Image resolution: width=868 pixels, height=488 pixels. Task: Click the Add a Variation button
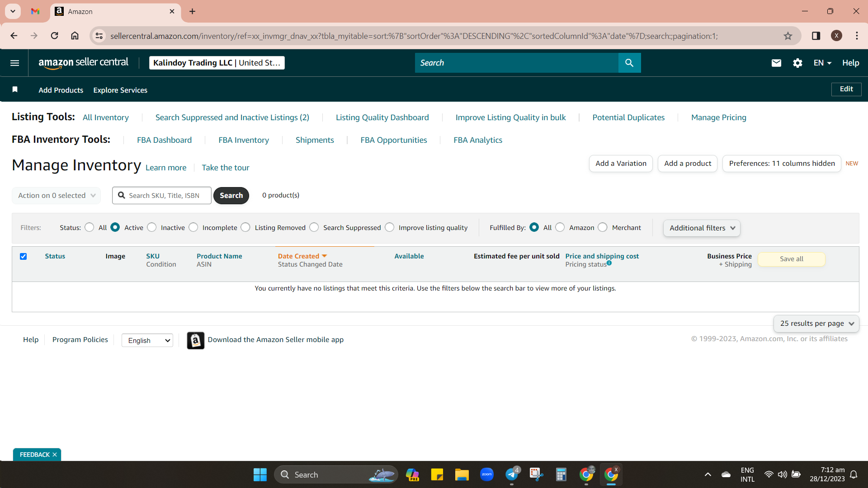[x=621, y=164]
